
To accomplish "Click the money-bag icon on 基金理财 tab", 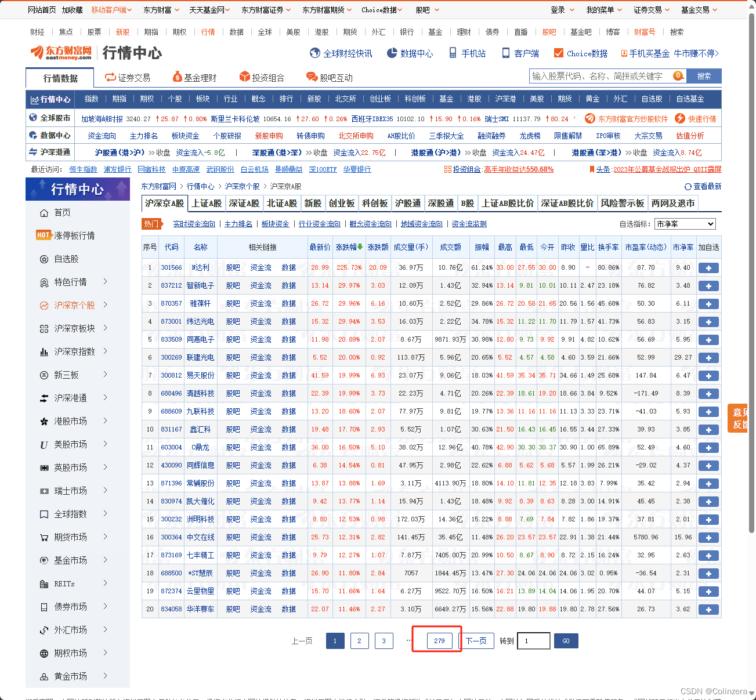I will [178, 77].
